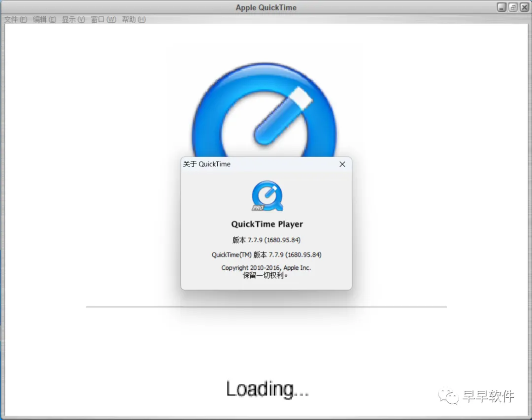
Task: Open the 窗口 (W) menu
Action: pyautogui.click(x=103, y=19)
